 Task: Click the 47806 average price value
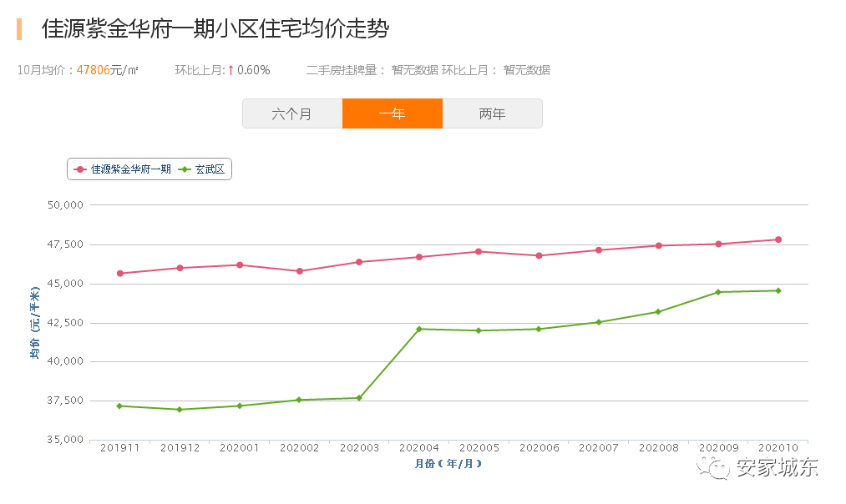tap(94, 70)
